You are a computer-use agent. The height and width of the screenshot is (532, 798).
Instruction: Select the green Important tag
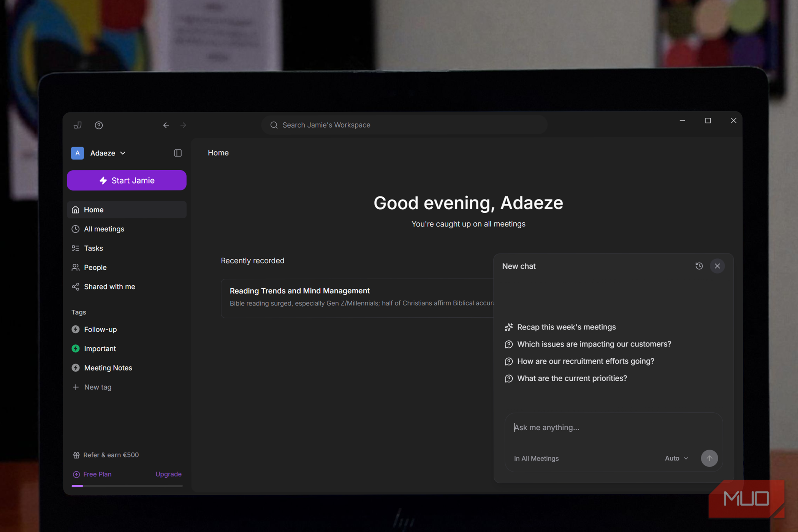coord(100,348)
